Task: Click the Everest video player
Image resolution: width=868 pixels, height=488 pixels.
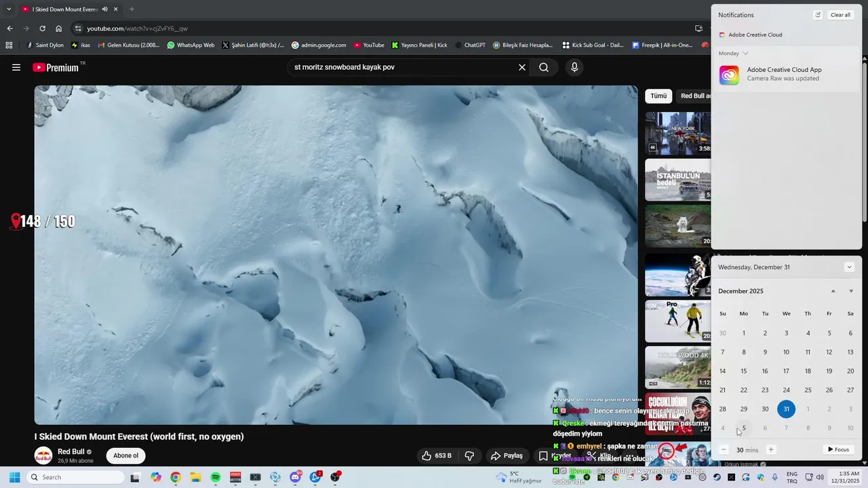Action: pyautogui.click(x=336, y=255)
